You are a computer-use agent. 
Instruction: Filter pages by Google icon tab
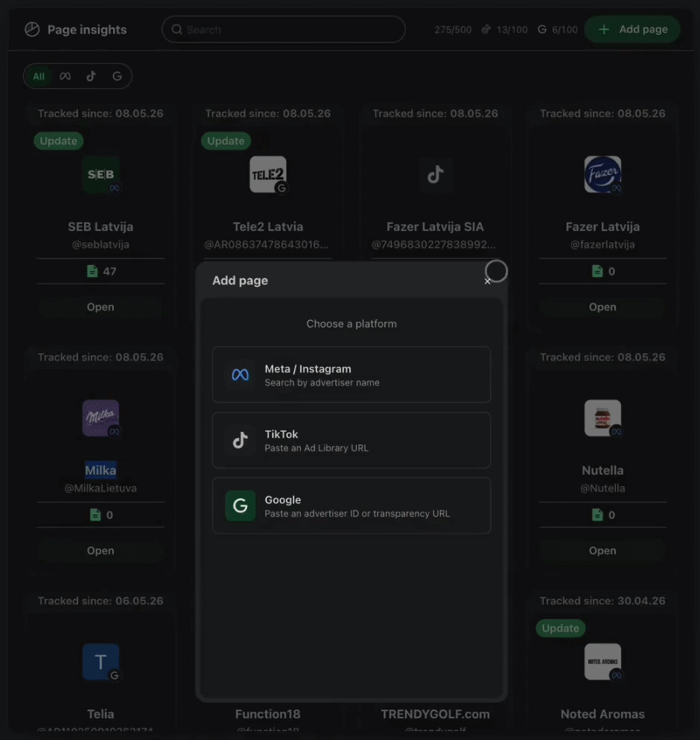click(117, 77)
